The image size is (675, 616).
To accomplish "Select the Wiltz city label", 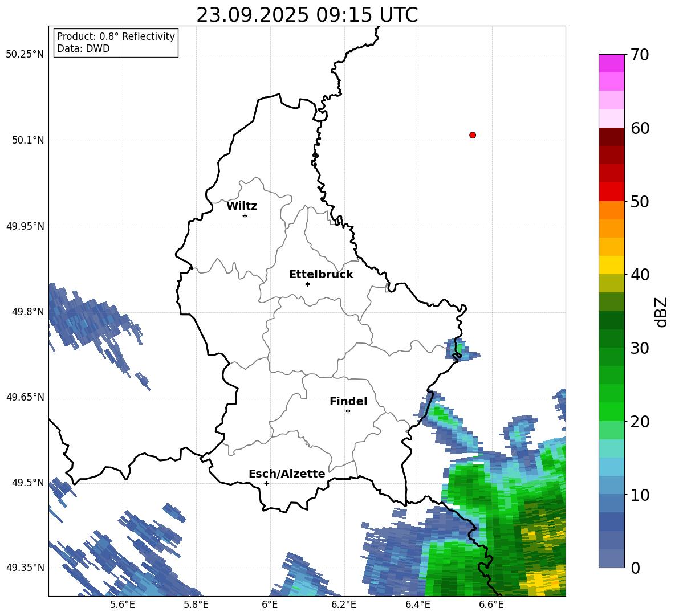I will coord(242,206).
